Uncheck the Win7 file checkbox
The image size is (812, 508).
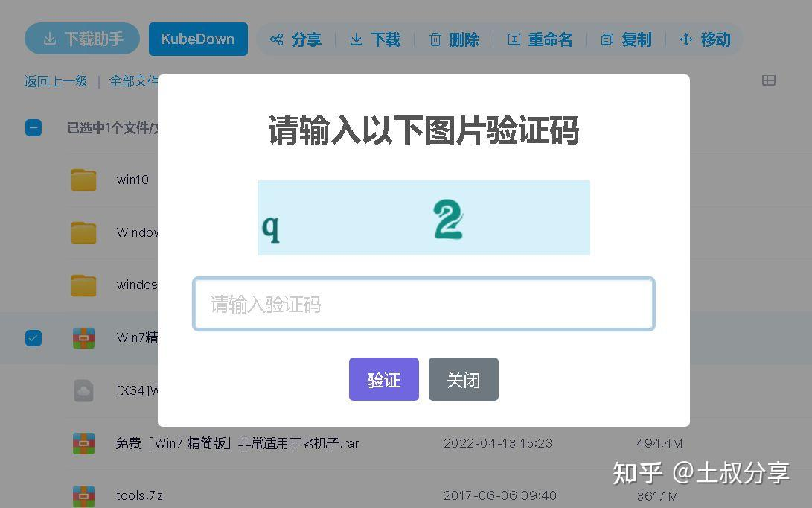tap(33, 338)
